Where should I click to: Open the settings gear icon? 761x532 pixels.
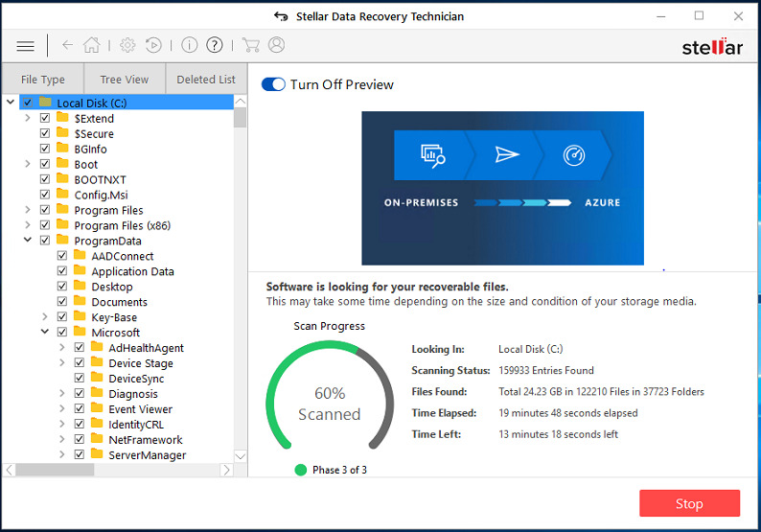[127, 45]
